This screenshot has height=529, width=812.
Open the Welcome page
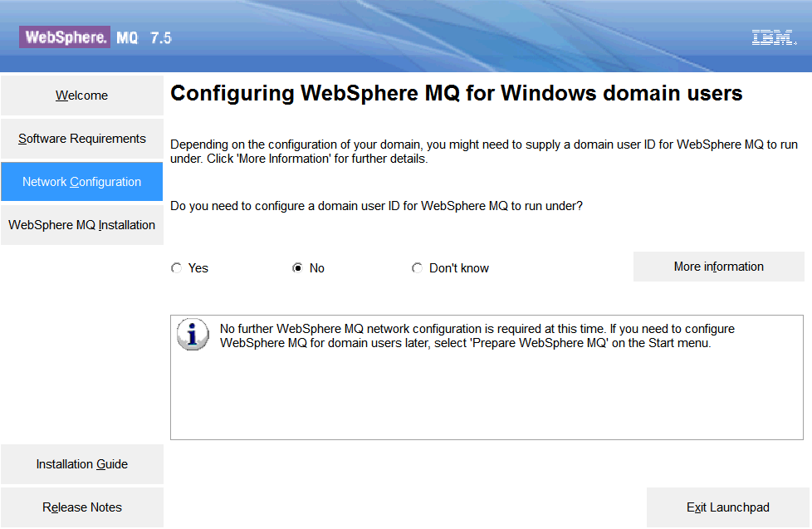[x=82, y=96]
